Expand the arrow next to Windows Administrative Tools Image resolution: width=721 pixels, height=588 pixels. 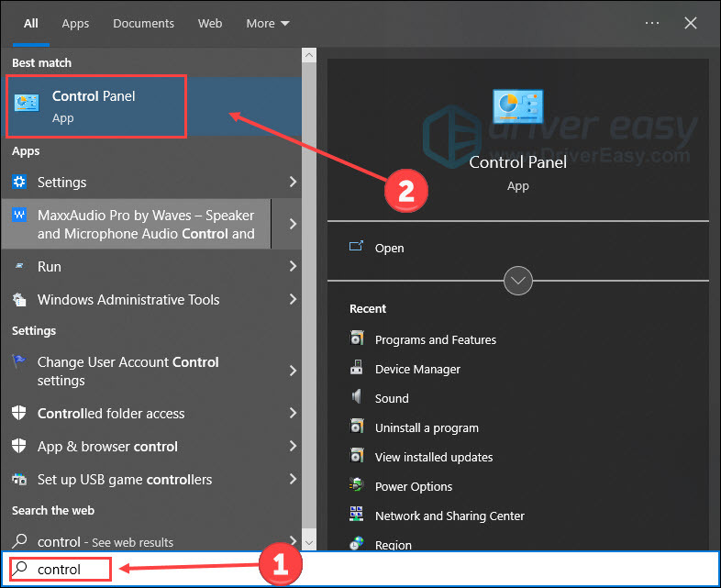point(293,299)
